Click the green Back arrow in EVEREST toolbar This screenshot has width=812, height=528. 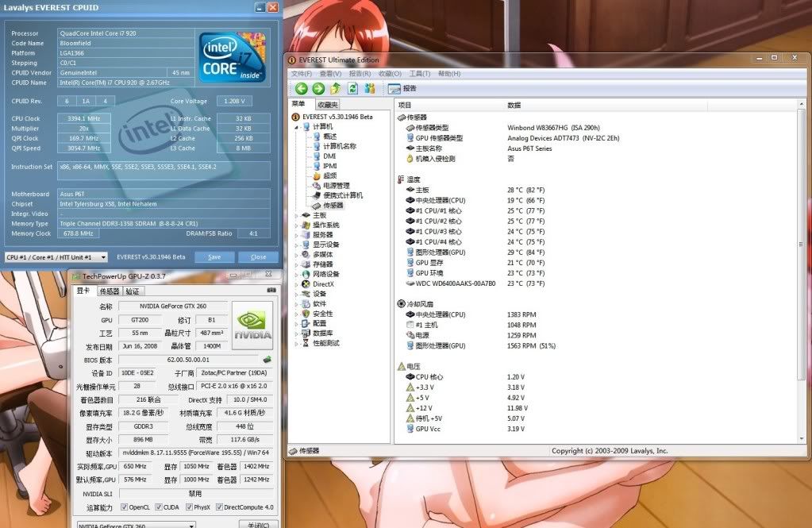[302, 88]
